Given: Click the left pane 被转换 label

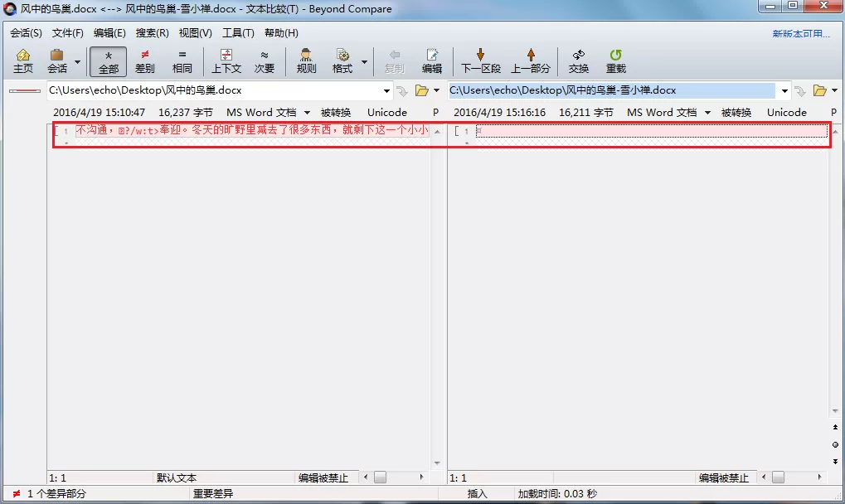Looking at the screenshot, I should (x=336, y=113).
